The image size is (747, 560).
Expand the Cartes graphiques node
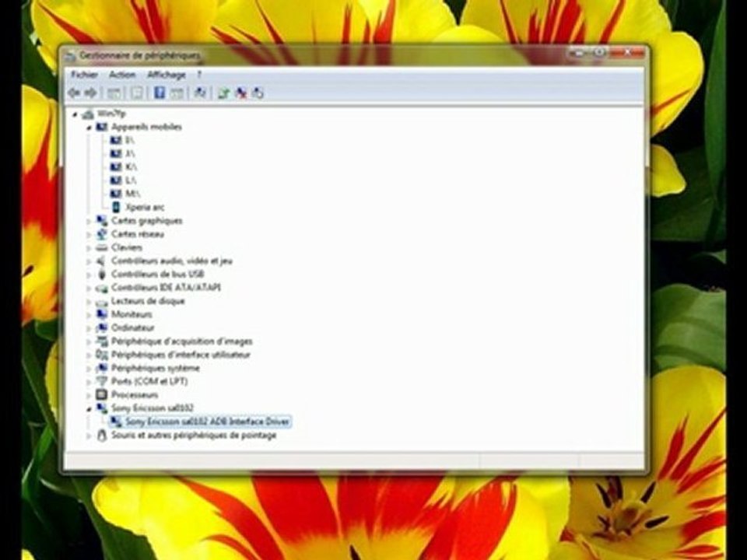(x=89, y=221)
